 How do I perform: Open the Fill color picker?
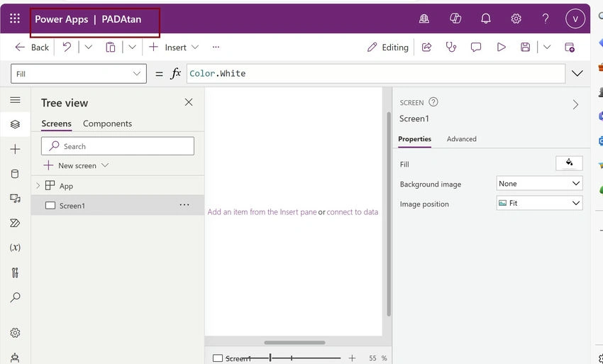click(x=569, y=163)
